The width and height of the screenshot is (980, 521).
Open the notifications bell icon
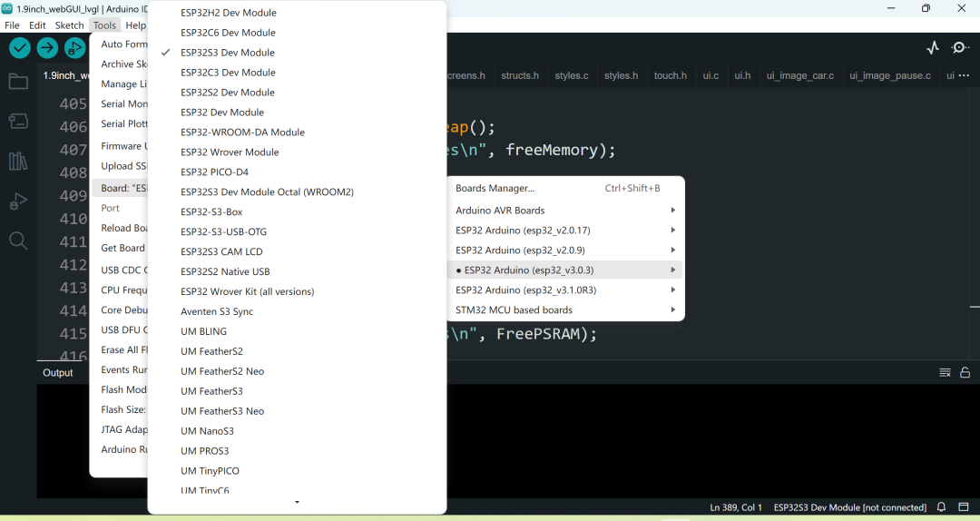pos(941,507)
